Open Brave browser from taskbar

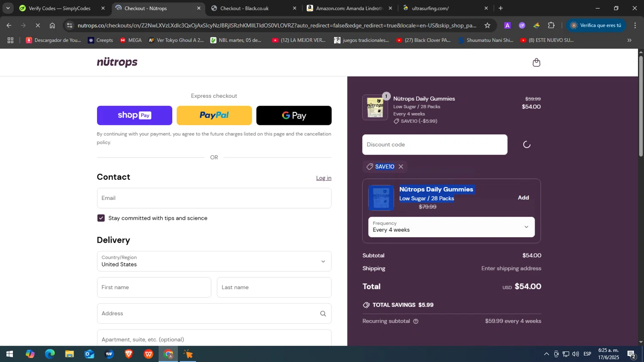point(129,354)
